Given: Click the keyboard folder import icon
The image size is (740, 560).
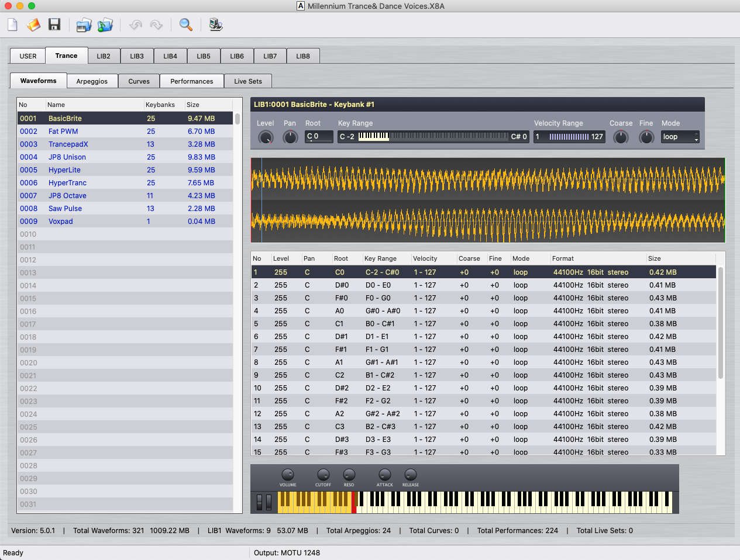Looking at the screenshot, I should pyautogui.click(x=84, y=25).
